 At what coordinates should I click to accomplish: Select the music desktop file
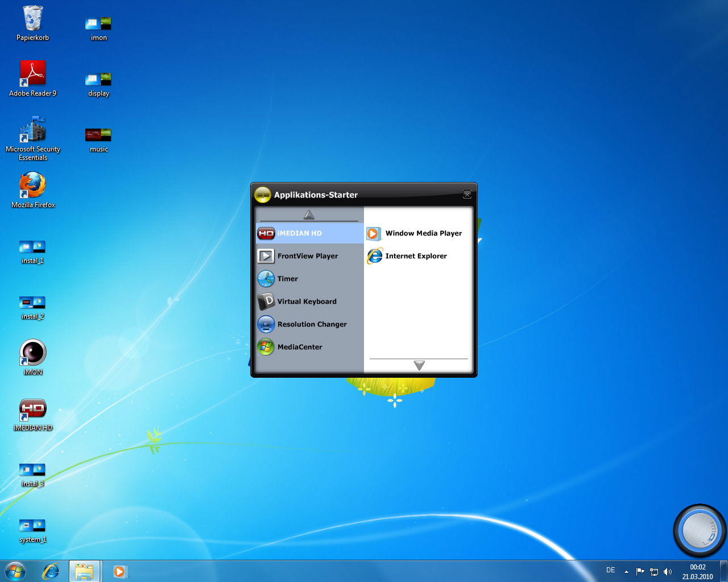coord(98,140)
